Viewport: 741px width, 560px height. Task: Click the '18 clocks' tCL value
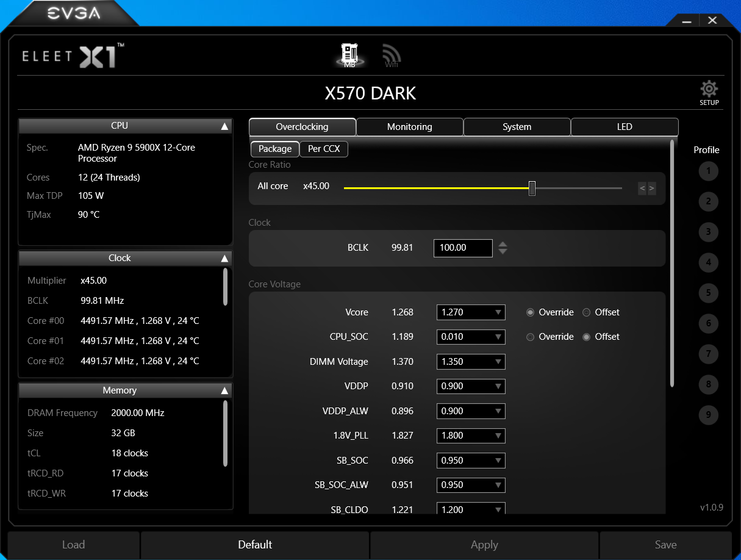point(129,453)
